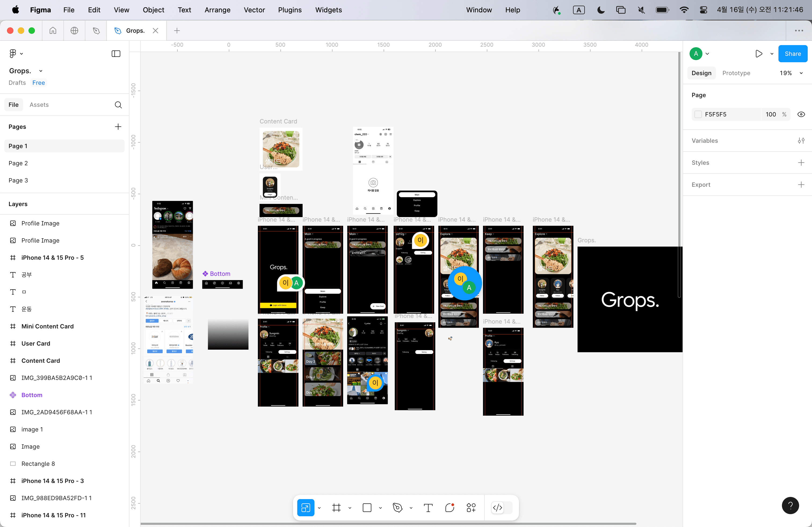The width and height of the screenshot is (812, 527).
Task: Click the Drafts location link
Action: pos(17,83)
